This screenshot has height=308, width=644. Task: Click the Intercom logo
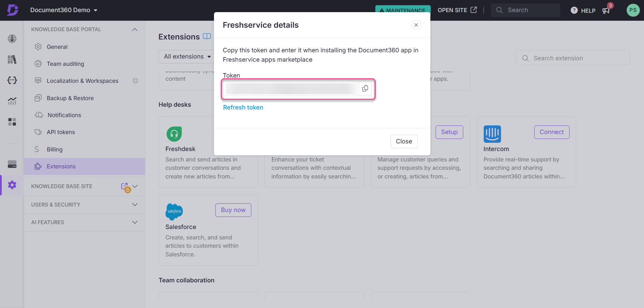[492, 134]
